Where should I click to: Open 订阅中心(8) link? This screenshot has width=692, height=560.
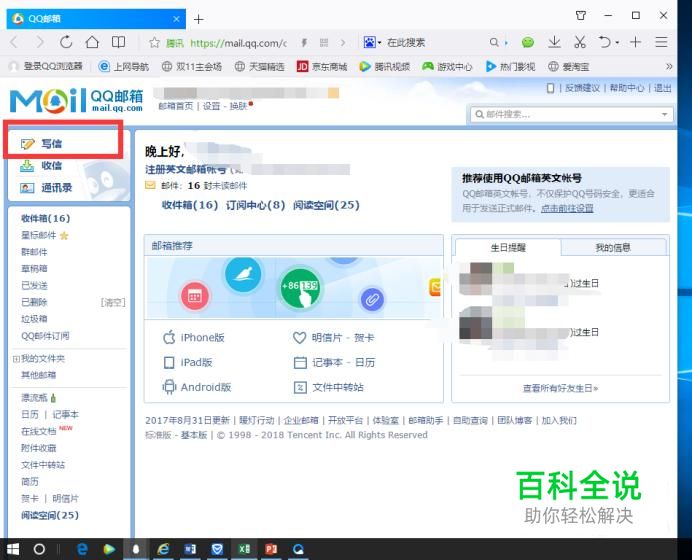[256, 205]
